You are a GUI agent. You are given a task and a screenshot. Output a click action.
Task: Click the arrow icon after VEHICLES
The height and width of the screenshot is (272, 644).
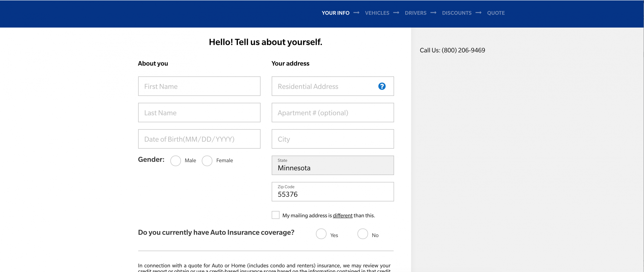(x=395, y=13)
